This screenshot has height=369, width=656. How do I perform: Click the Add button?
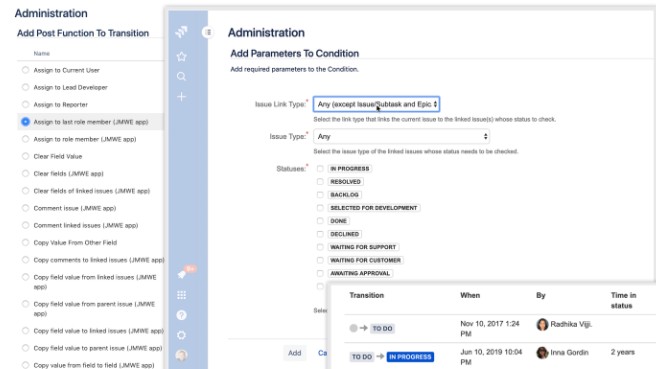[x=295, y=353]
